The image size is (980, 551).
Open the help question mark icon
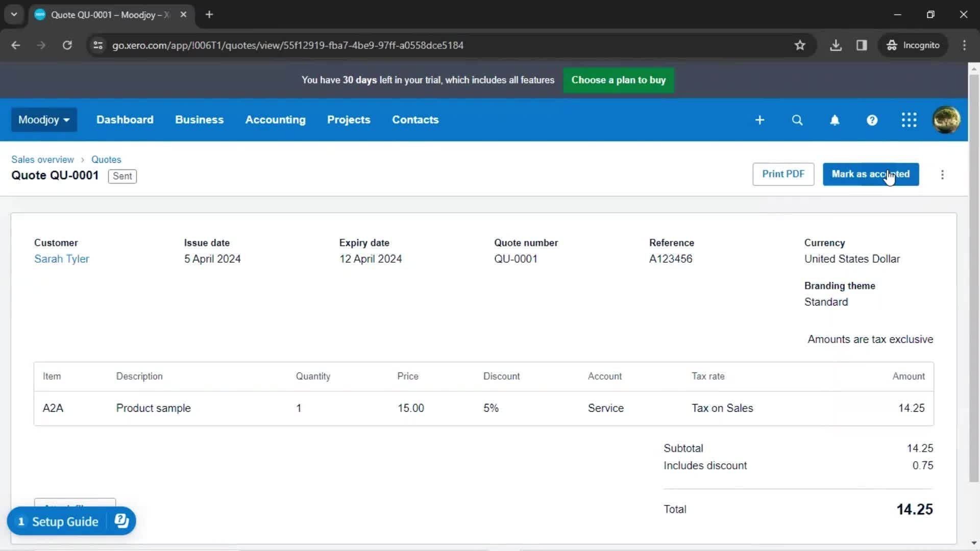(872, 120)
